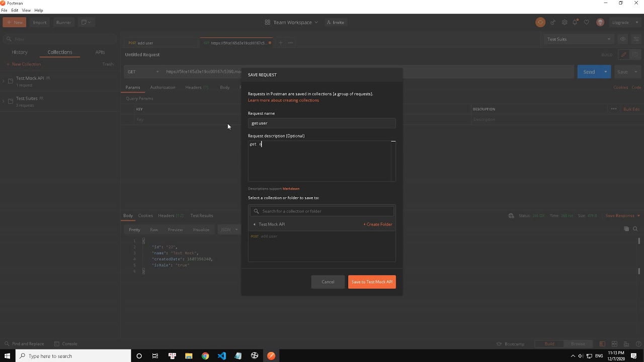Click the heart icon in header
This screenshot has height=362, width=644.
tap(587, 22)
